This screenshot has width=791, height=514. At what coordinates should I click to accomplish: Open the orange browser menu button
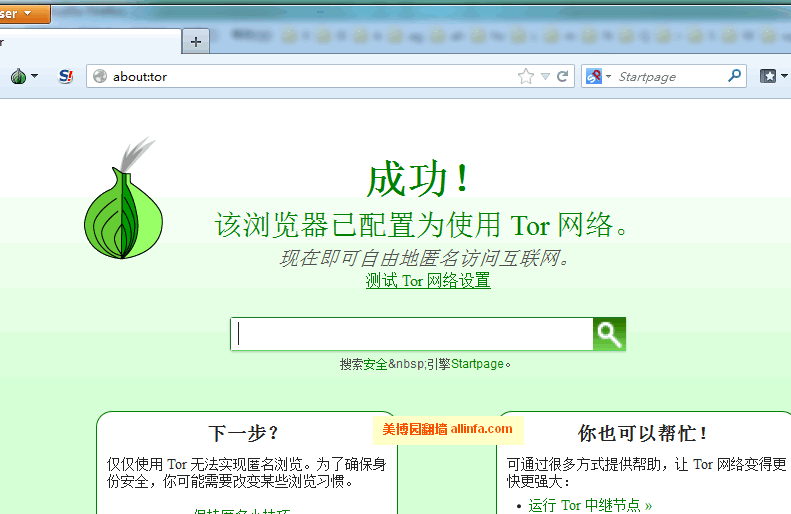pyautogui.click(x=24, y=14)
